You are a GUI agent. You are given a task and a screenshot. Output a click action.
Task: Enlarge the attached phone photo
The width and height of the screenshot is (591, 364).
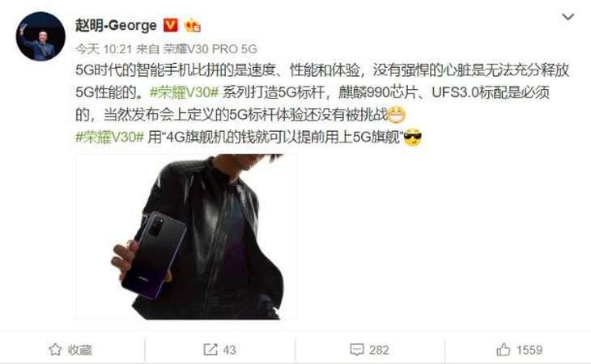[186, 237]
